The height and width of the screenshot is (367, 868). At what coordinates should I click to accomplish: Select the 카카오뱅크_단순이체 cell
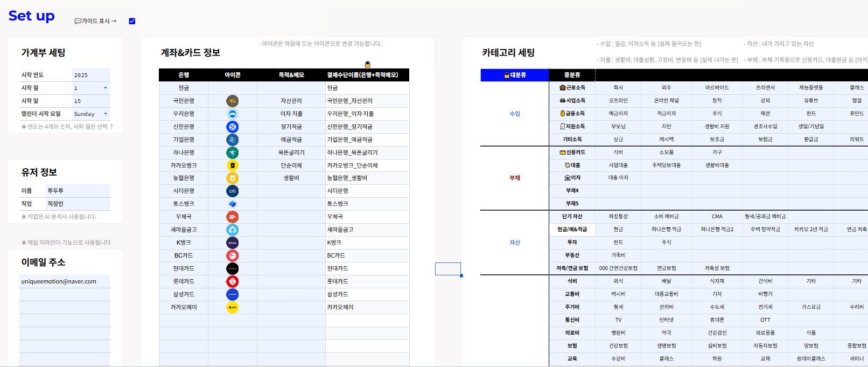pos(367,165)
